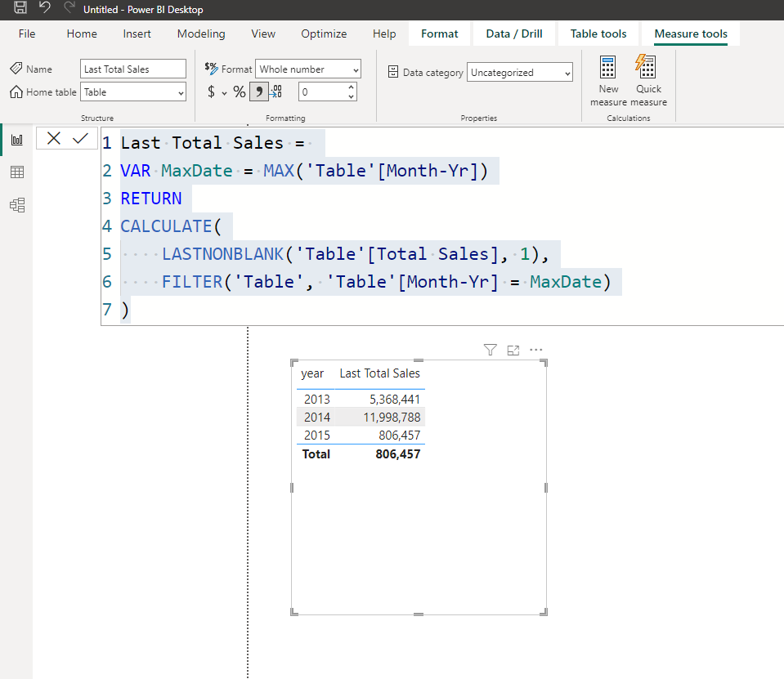Screen dimensions: 784x679
Task: Decrease decimal places with down arrow
Action: (x=351, y=96)
